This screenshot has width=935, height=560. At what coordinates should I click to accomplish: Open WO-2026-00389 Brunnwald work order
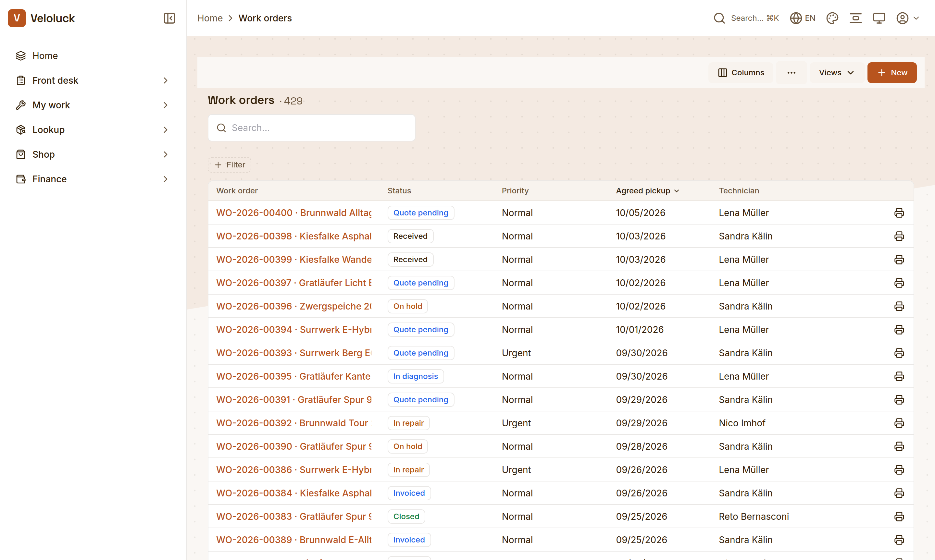[x=294, y=540]
